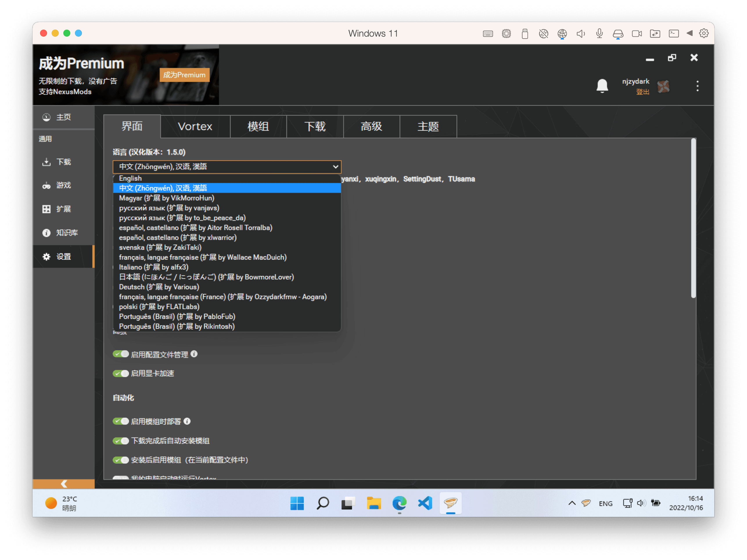
Task: Select русский язык by vanjavs option
Action: (227, 208)
